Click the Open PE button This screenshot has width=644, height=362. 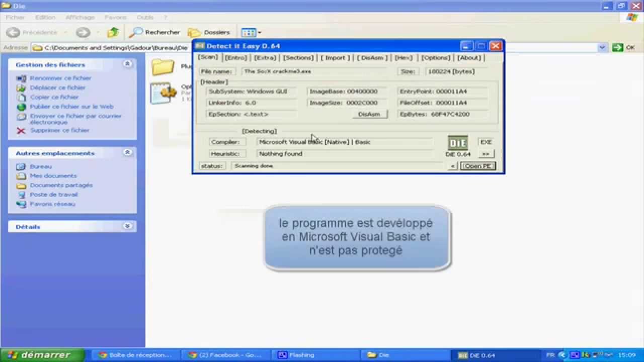pos(478,166)
